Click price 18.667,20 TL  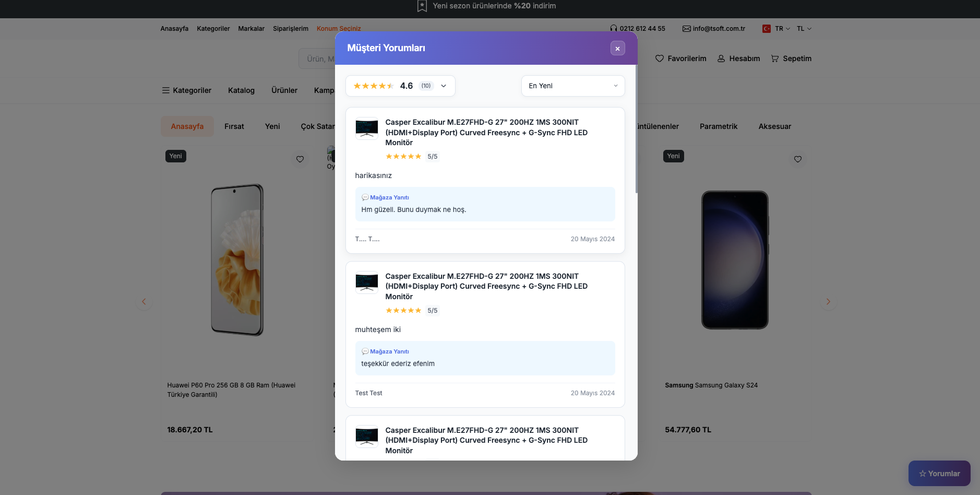tap(190, 430)
